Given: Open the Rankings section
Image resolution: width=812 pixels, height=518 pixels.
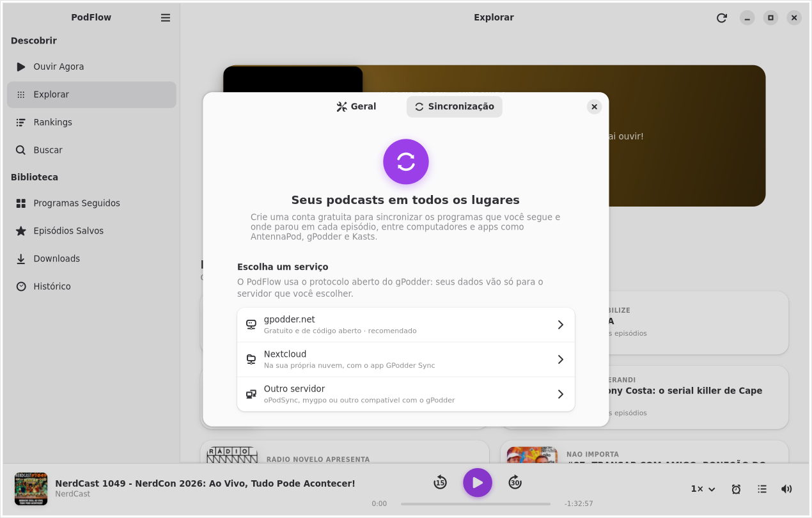Looking at the screenshot, I should point(91,122).
